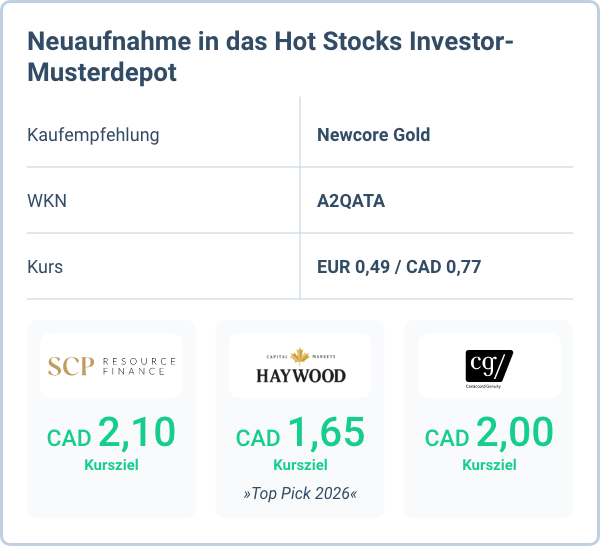
Task: Click the Kurs row label
Action: tap(46, 267)
